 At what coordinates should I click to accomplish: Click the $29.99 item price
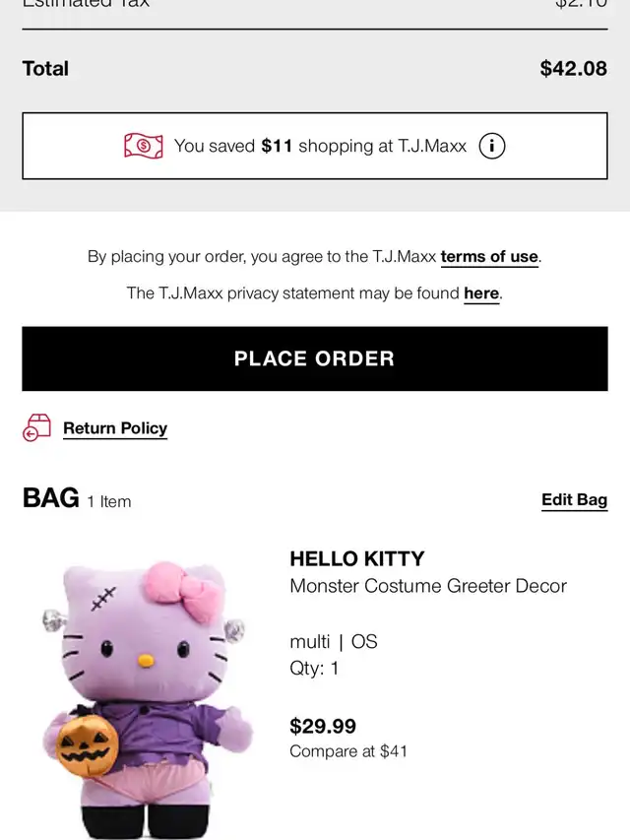click(x=323, y=727)
